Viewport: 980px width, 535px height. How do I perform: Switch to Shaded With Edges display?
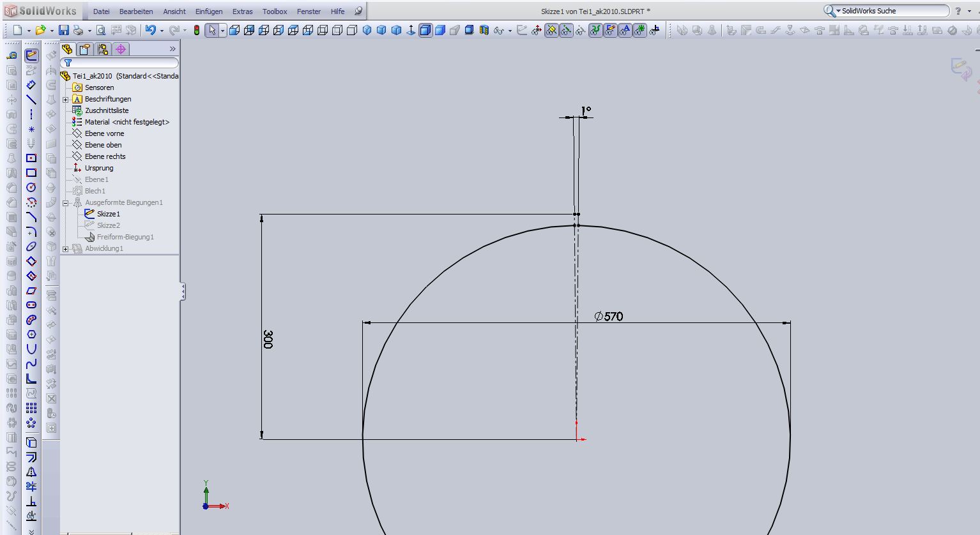tap(425, 30)
